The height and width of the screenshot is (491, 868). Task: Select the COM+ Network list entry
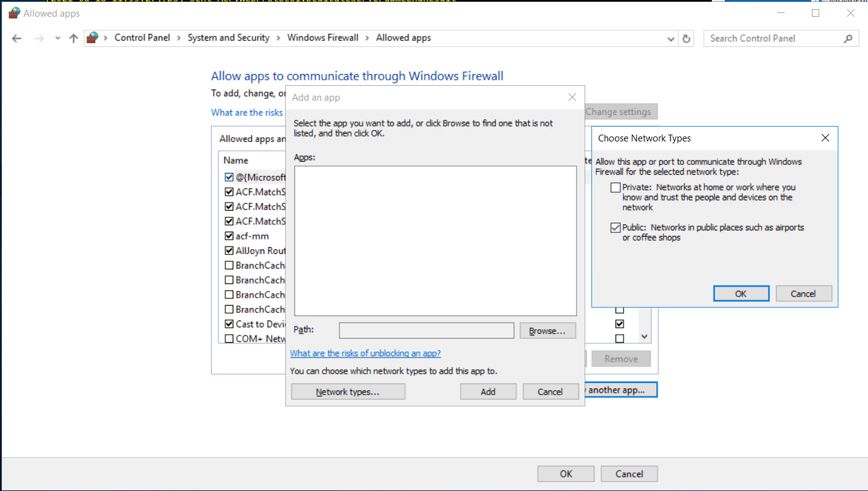point(261,338)
